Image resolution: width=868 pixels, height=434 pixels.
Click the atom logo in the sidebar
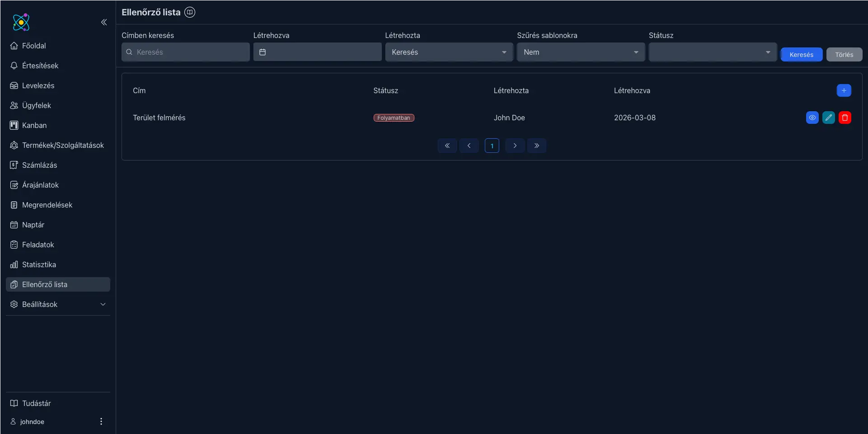click(21, 22)
